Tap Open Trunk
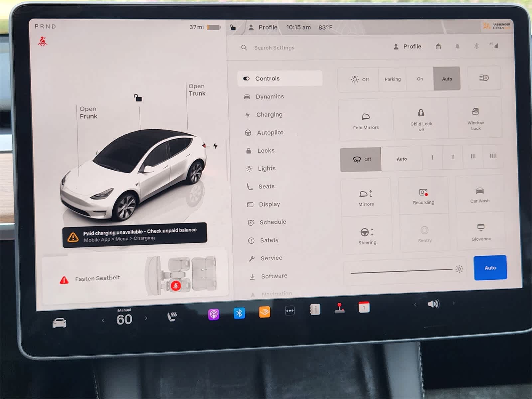 pos(197,90)
